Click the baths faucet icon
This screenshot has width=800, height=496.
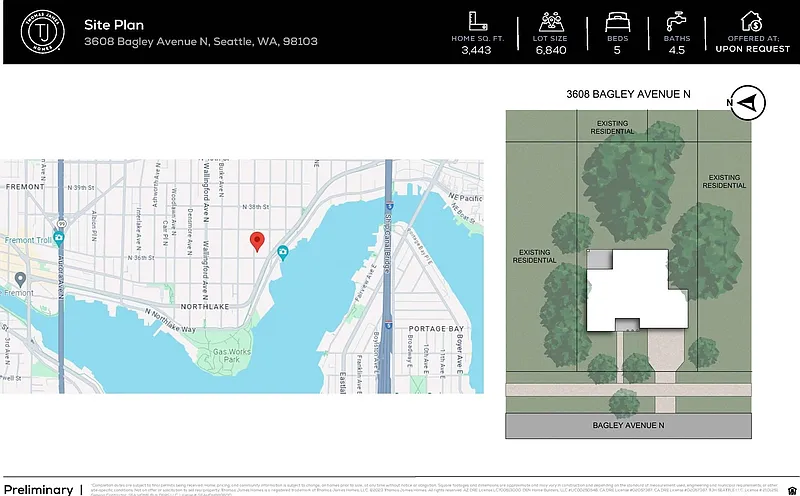[677, 21]
